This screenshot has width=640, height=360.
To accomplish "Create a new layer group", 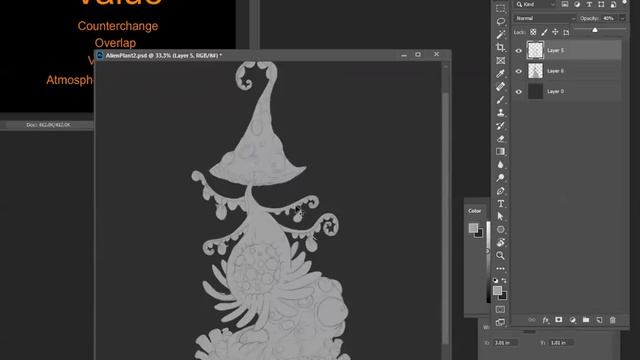I will pos(586,320).
